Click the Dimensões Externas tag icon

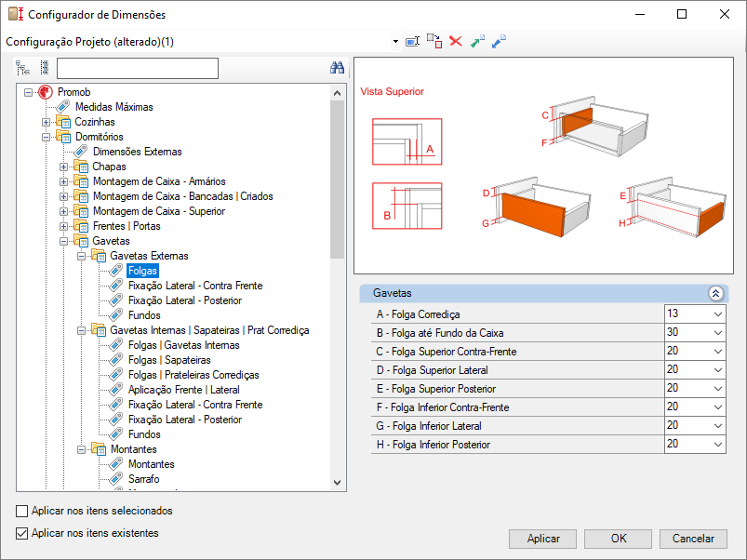point(81,152)
